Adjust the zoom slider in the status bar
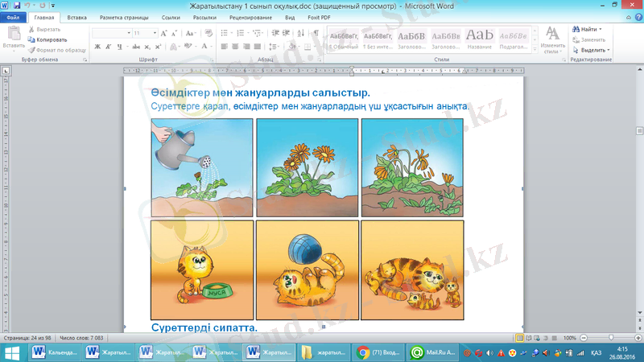The width and height of the screenshot is (644, 362). click(x=612, y=338)
